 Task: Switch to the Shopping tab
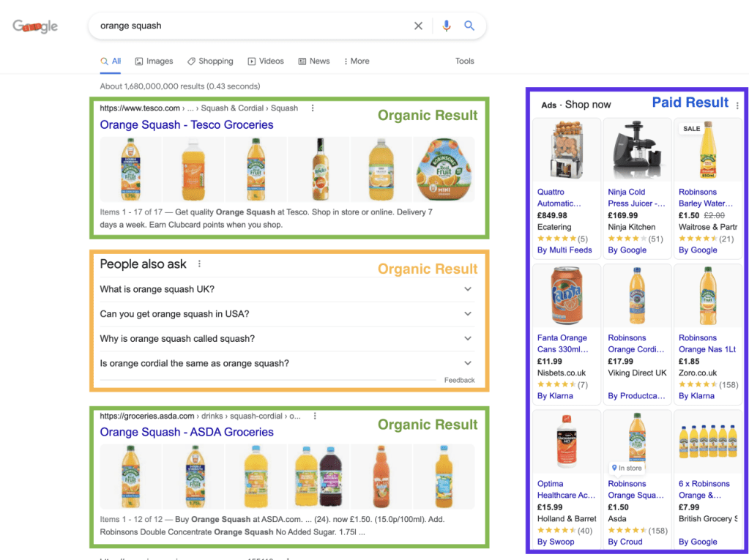(210, 61)
